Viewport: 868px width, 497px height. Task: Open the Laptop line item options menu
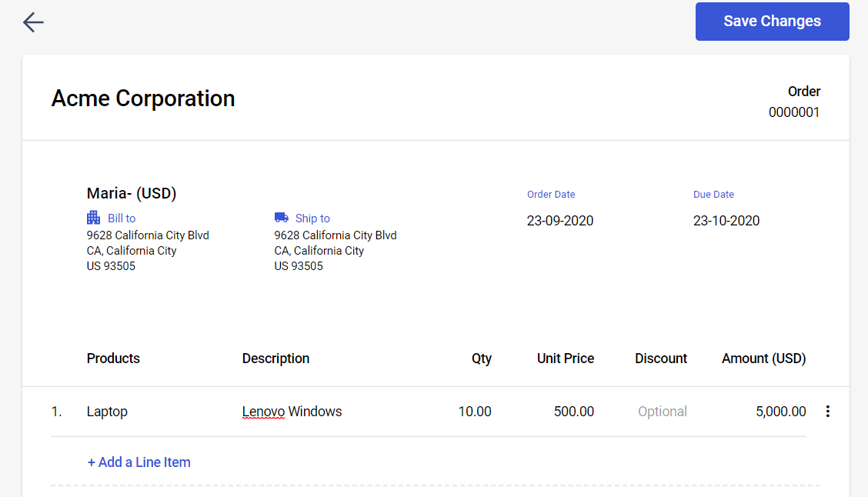(x=827, y=411)
